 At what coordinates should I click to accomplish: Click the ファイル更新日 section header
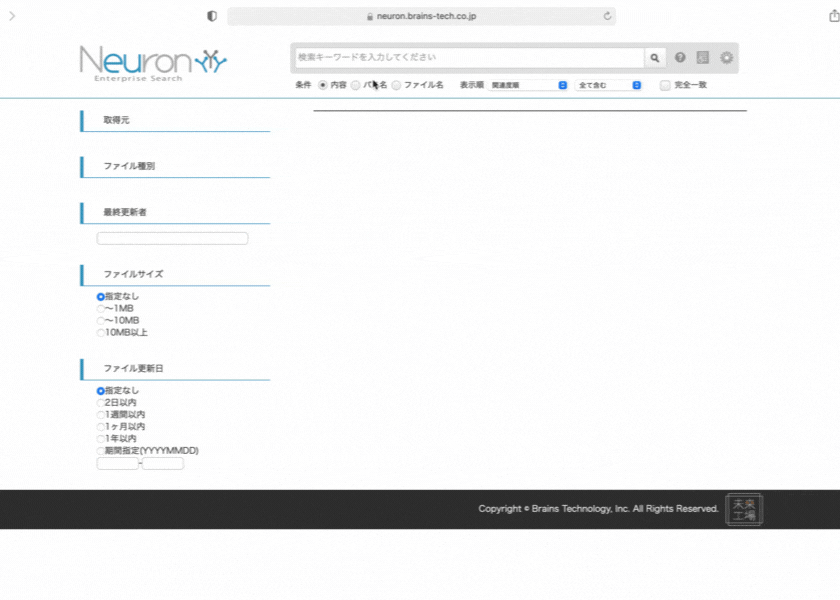coord(175,369)
